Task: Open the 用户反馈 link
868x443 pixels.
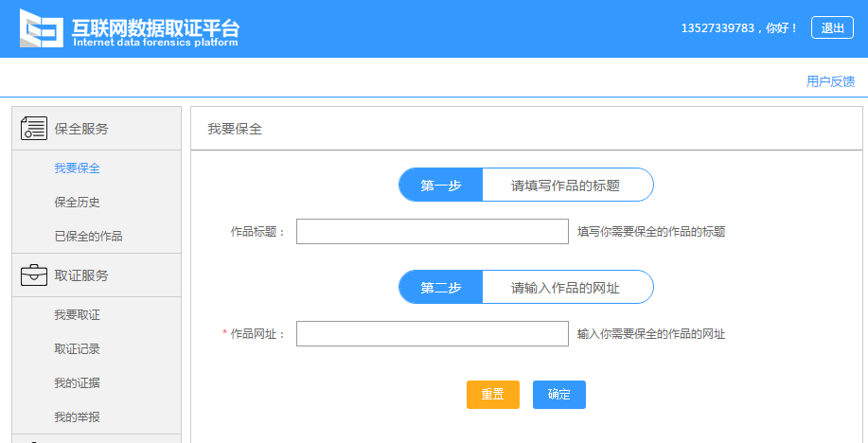Action: (x=830, y=81)
